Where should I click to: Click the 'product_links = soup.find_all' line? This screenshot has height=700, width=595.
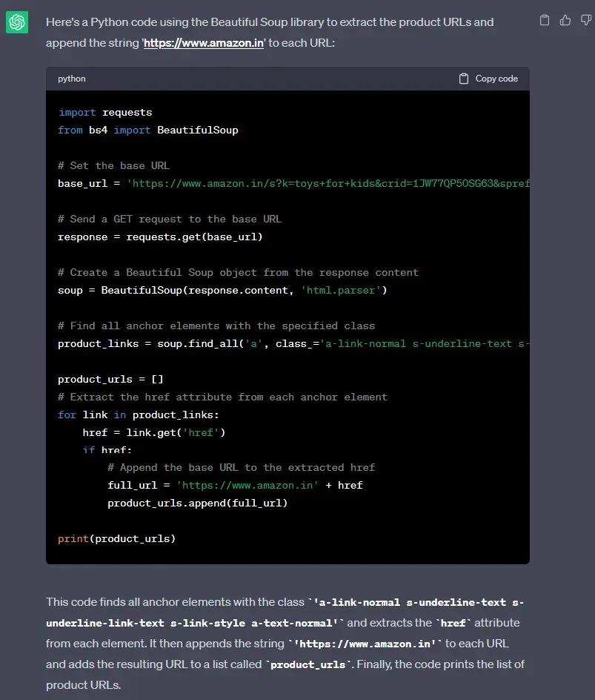pyautogui.click(x=293, y=344)
